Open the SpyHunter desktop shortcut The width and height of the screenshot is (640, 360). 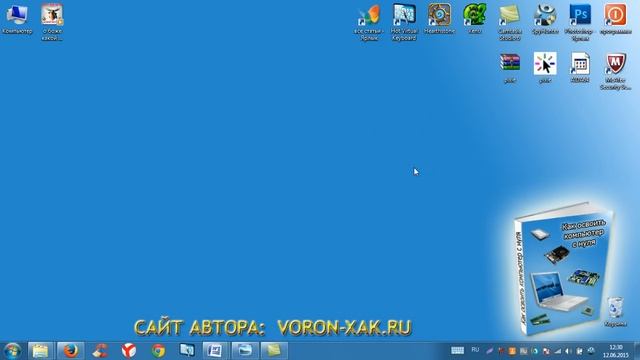(545, 18)
